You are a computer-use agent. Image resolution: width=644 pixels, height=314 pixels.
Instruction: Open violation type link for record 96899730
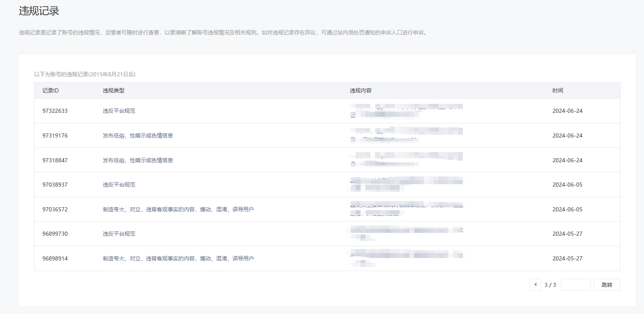tap(119, 234)
